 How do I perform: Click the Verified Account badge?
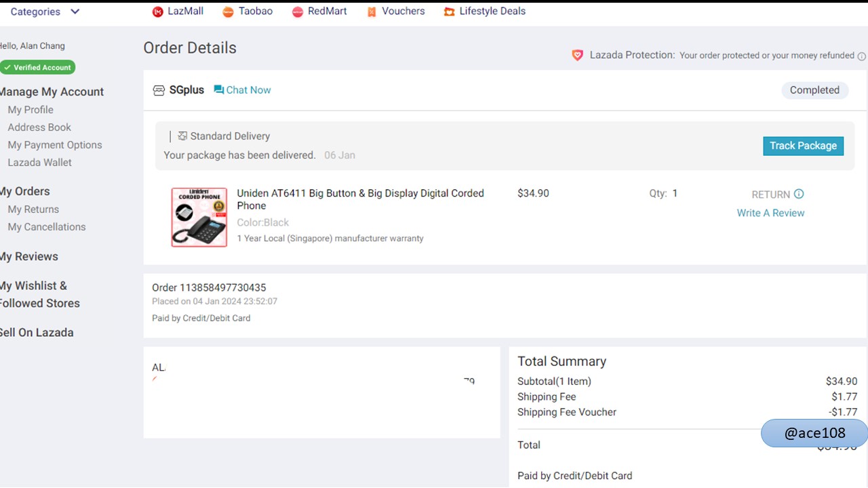coord(37,68)
